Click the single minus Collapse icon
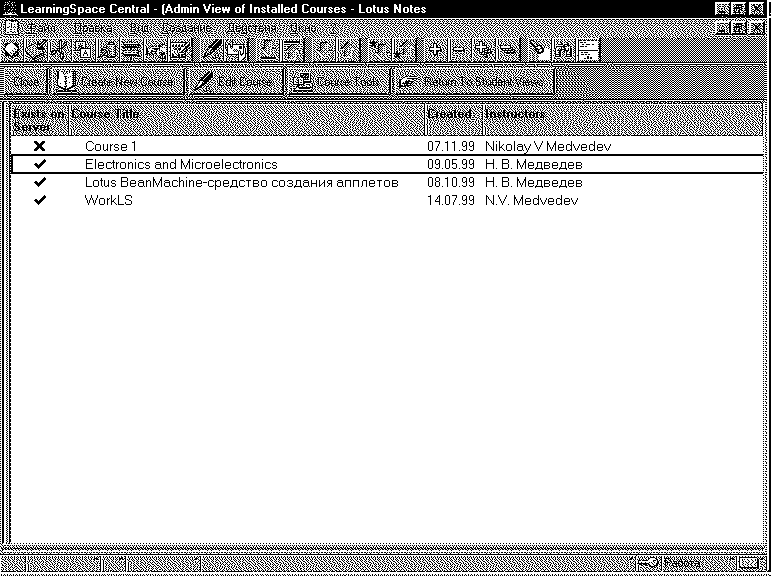 pyautogui.click(x=459, y=50)
